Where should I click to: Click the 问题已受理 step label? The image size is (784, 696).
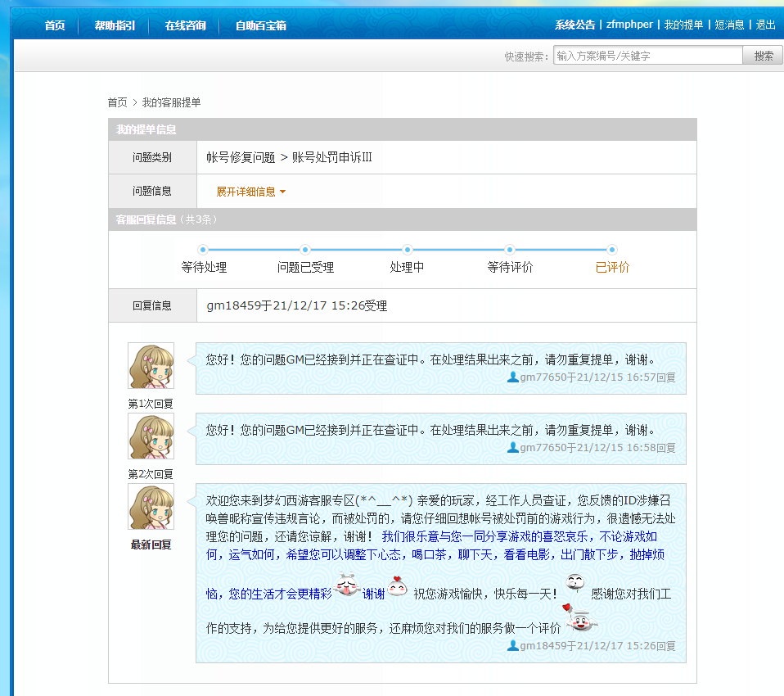305,267
